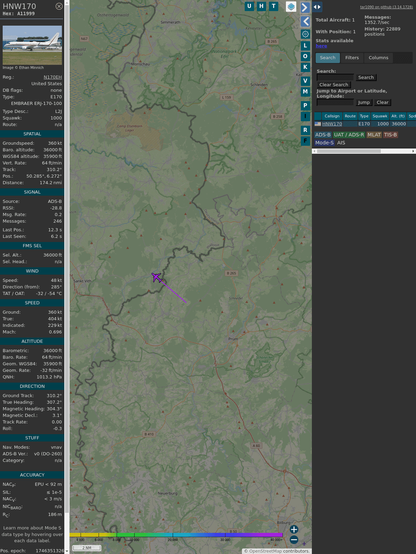Click the SIGNAL section header

click(x=32, y=192)
